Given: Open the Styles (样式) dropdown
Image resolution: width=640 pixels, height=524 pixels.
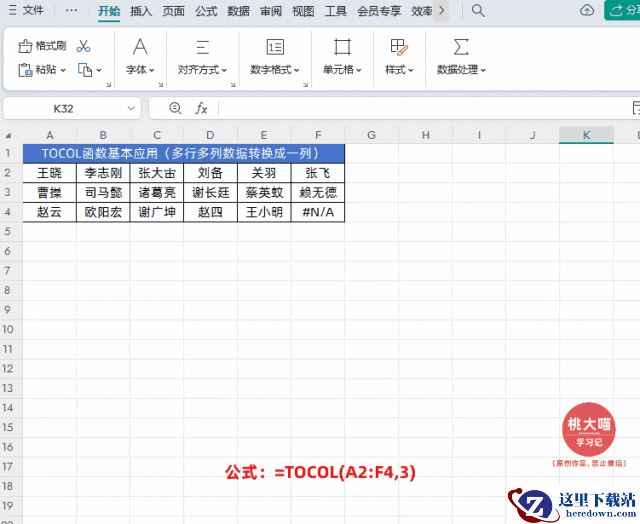Looking at the screenshot, I should (x=399, y=70).
